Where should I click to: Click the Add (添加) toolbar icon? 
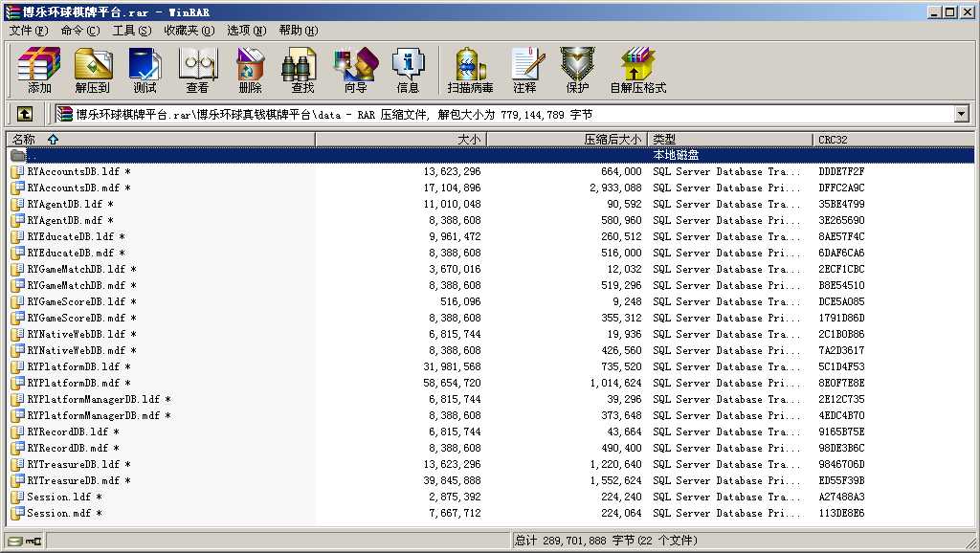[38, 70]
